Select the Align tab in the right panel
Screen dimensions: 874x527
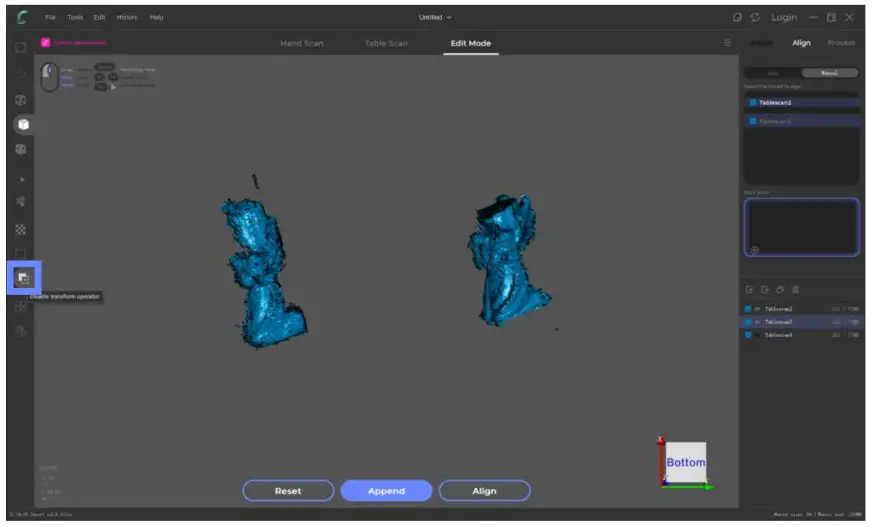click(801, 42)
